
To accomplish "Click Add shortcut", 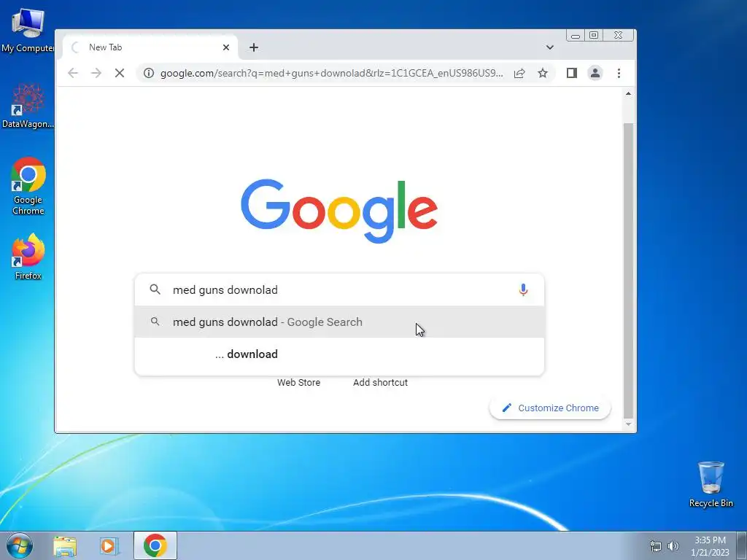I will [x=380, y=382].
